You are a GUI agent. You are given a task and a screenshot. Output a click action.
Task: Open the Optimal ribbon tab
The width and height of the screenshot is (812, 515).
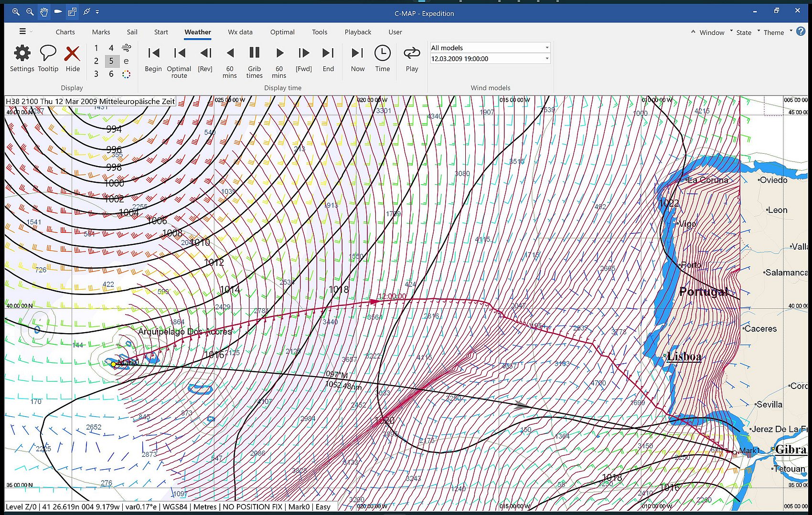pos(282,32)
